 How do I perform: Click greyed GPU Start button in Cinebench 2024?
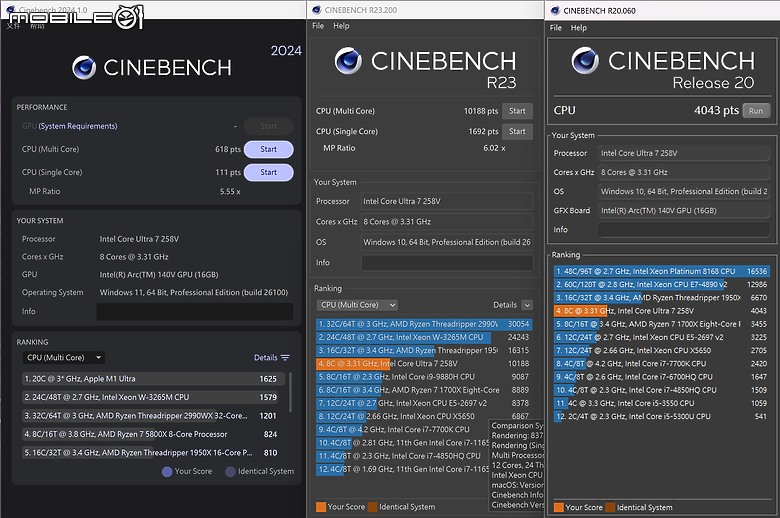269,126
